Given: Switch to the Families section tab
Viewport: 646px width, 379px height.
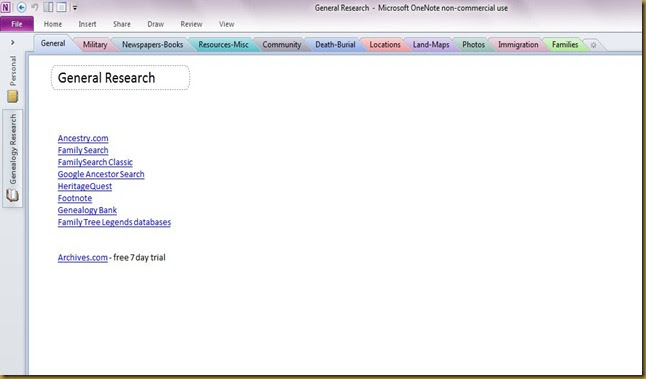Looking at the screenshot, I should click(x=565, y=44).
